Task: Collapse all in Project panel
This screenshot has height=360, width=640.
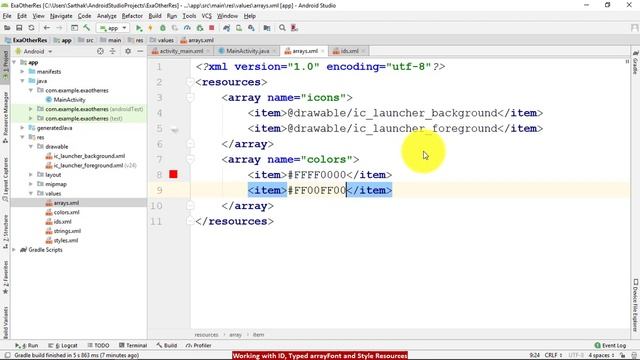Action: [x=113, y=51]
